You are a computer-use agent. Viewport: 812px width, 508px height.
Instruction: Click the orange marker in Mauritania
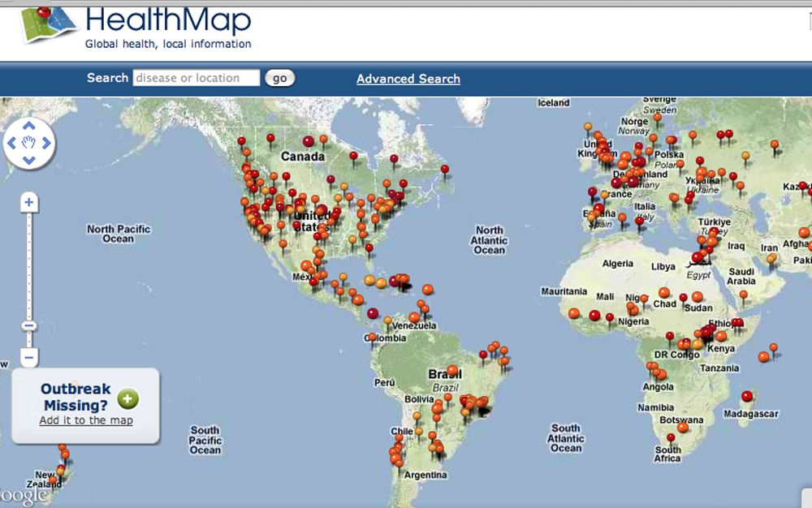tap(574, 313)
